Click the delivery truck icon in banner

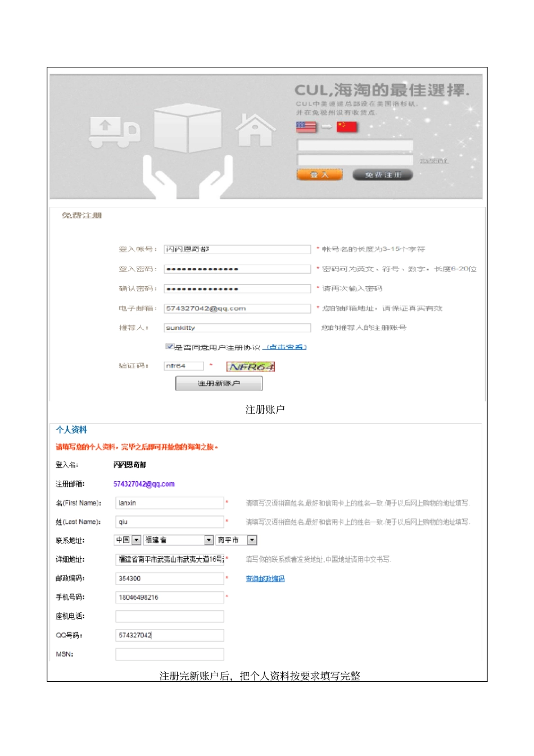point(114,133)
